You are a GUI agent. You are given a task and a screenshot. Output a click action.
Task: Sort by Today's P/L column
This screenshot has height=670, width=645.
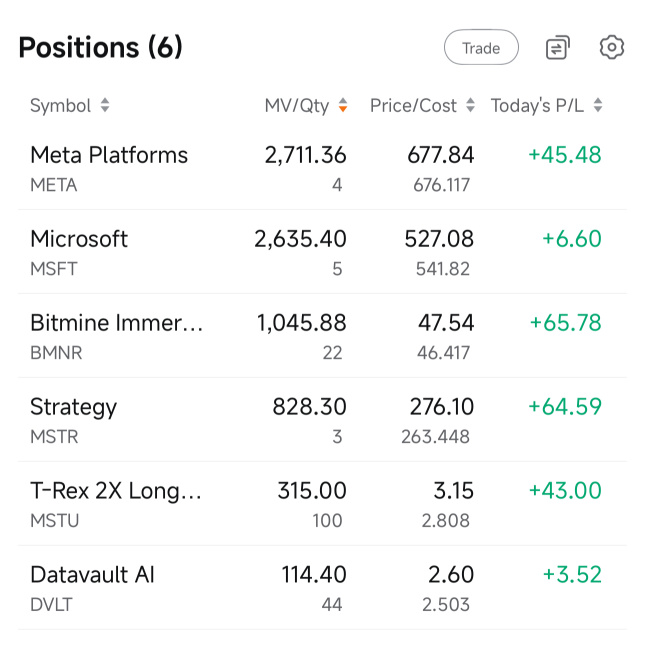coord(546,105)
